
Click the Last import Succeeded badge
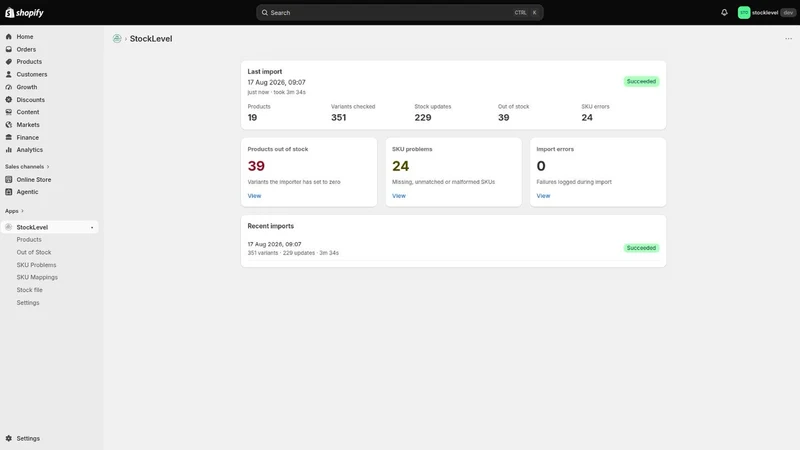(641, 82)
